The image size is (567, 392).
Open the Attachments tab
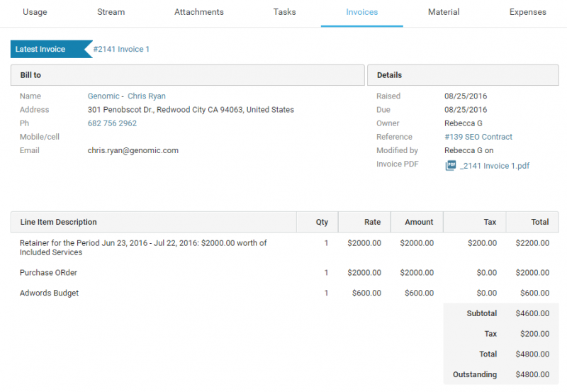pyautogui.click(x=198, y=12)
